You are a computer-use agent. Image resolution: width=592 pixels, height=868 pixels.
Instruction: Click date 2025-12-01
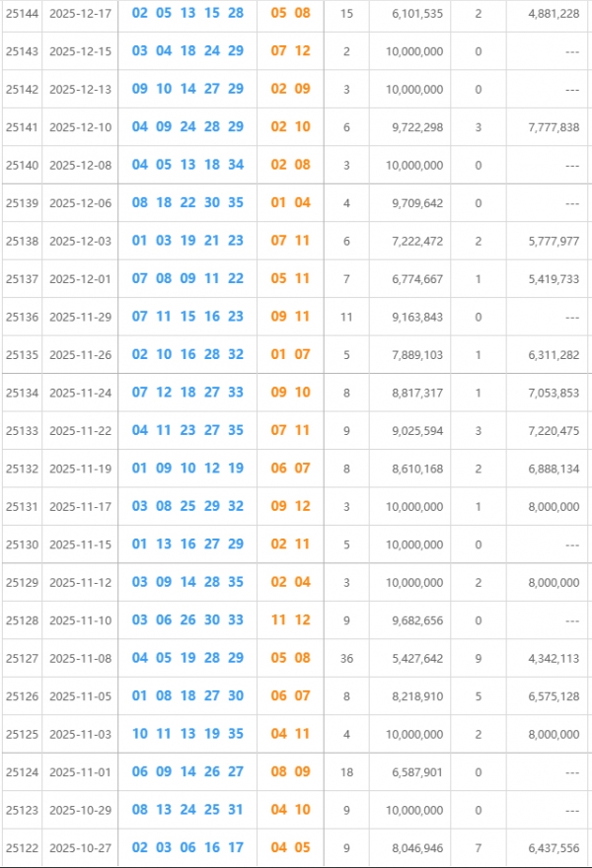click(x=80, y=279)
